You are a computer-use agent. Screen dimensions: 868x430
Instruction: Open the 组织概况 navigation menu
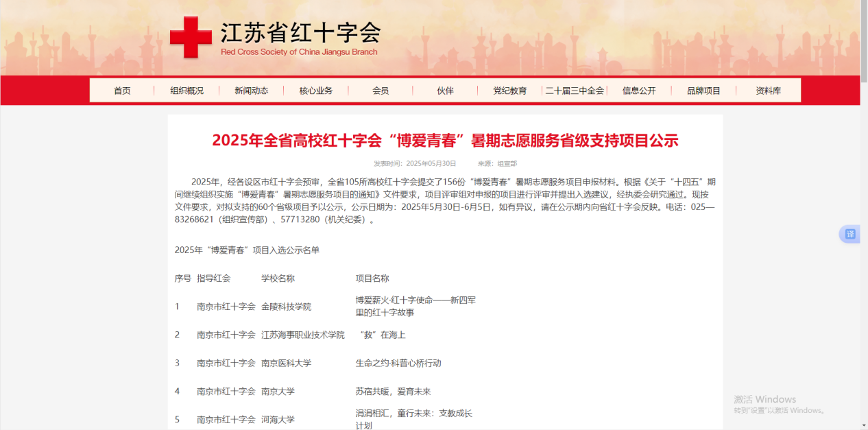(x=186, y=91)
